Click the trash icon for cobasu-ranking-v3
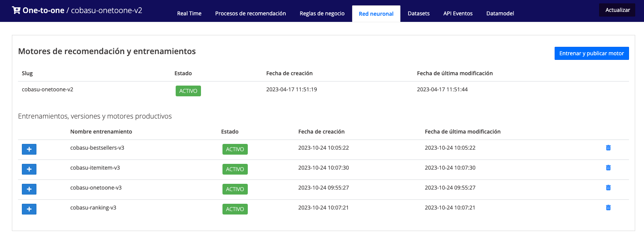644x236 pixels. (608, 208)
